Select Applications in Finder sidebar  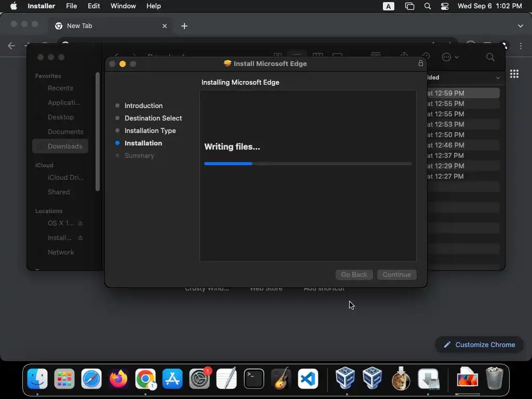point(60,102)
